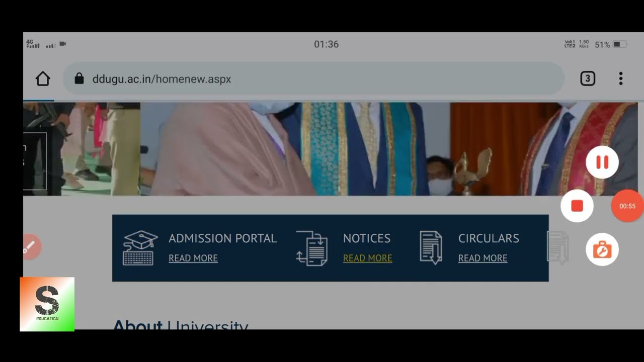
Task: Click the ADMISSION PORTAL heading
Action: (x=223, y=238)
